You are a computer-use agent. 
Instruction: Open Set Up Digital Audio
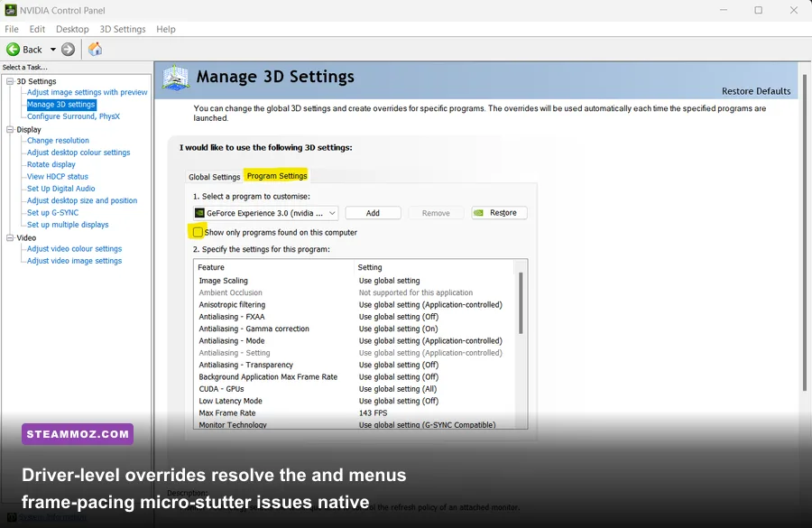61,189
